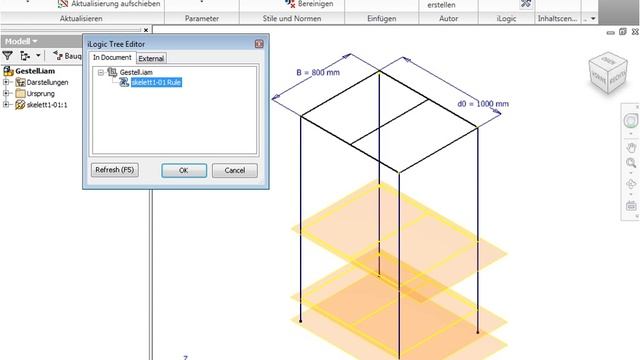Click the Refresh (F5) button
Viewport: 640px width, 360px height.
[115, 170]
